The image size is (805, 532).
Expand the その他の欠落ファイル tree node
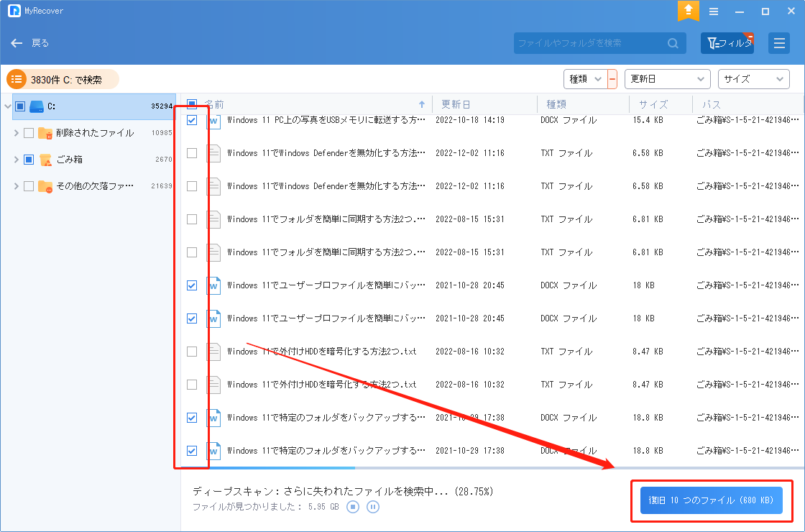16,186
